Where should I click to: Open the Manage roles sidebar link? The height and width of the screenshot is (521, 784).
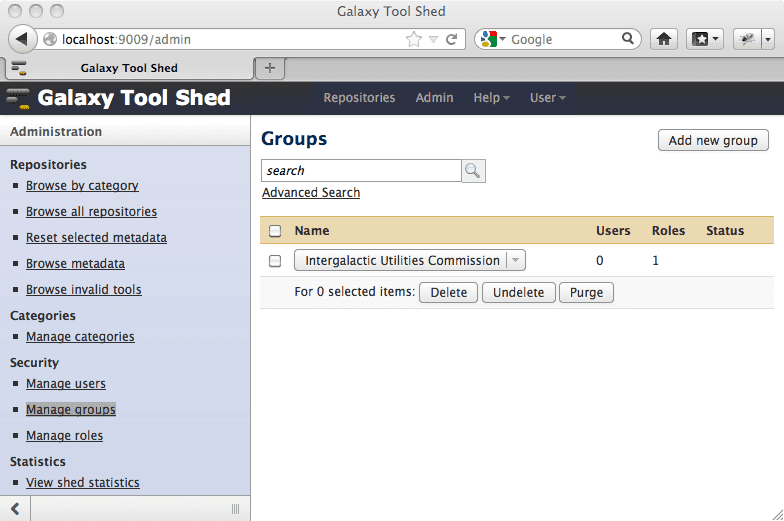coord(64,436)
